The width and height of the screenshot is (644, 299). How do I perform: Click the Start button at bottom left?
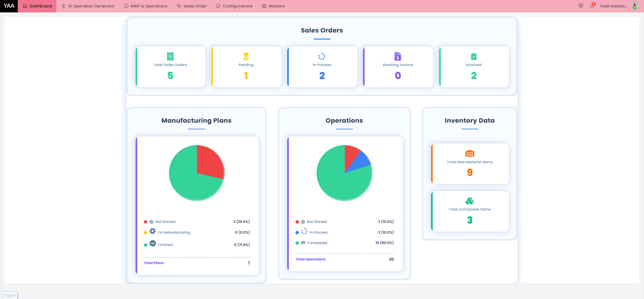pos(10,295)
